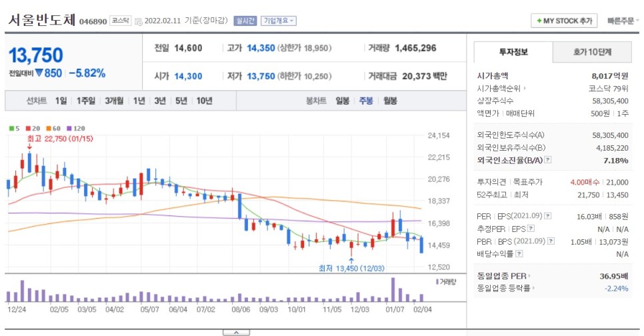Click the purple 120 moving average legend

click(x=76, y=128)
